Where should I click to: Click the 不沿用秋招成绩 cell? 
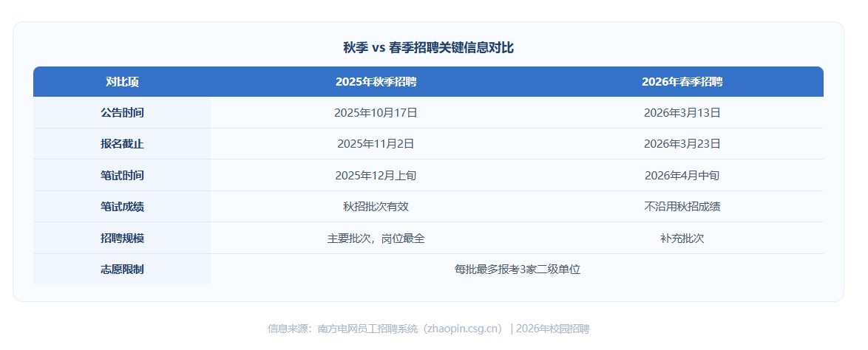click(x=682, y=207)
